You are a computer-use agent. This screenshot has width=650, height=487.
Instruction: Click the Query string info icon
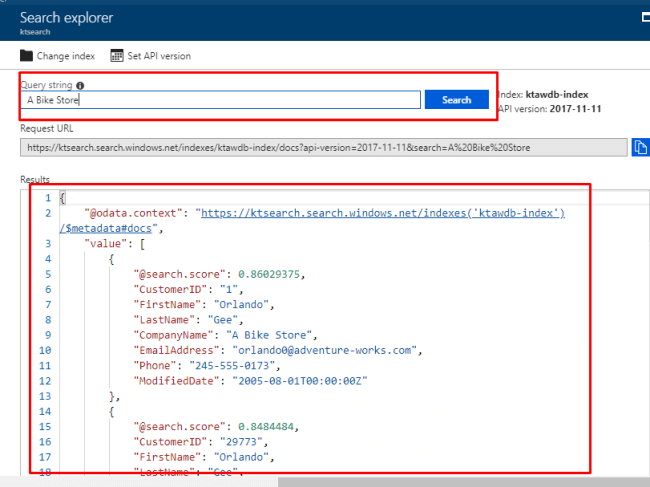80,85
